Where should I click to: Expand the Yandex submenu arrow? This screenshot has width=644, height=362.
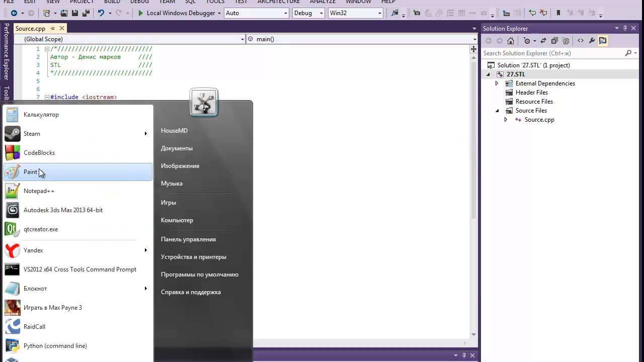pos(146,250)
